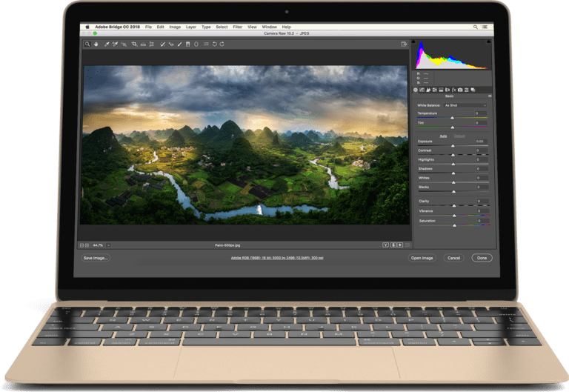Viewport: 569px width, 392px height.
Task: Open preview preferences menu icon
Action: point(407,245)
